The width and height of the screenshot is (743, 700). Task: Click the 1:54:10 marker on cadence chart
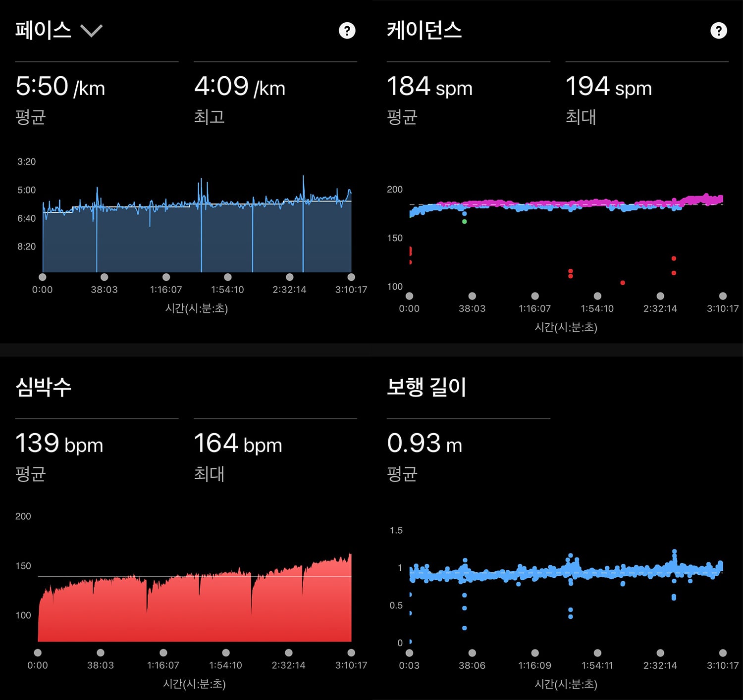point(597,296)
